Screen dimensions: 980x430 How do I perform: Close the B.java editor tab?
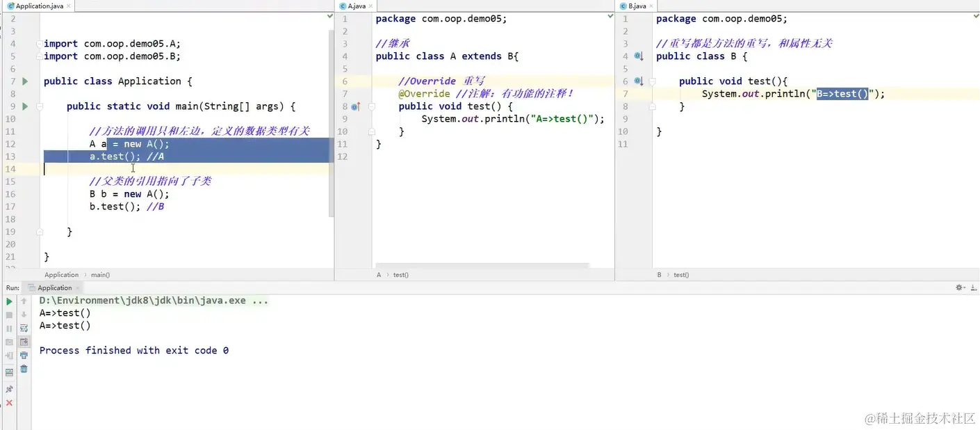click(650, 6)
